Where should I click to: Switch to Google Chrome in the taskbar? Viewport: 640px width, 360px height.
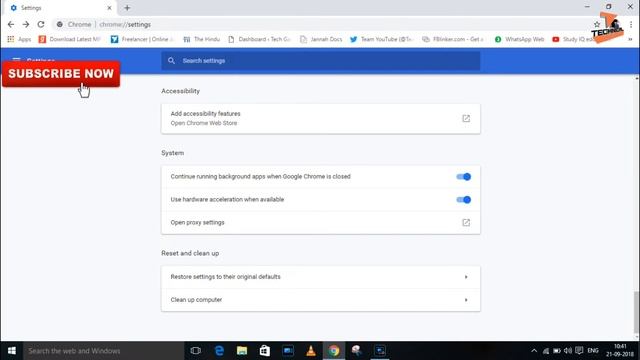(x=334, y=351)
